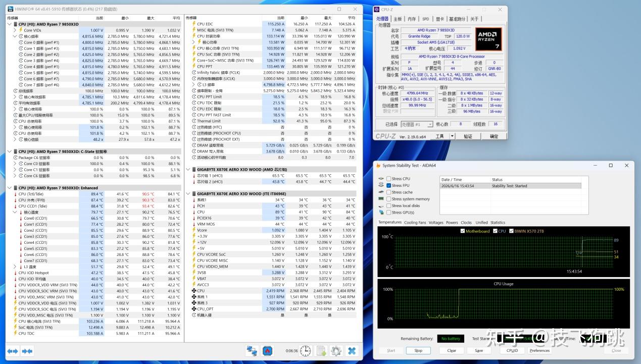641x364 pixels.
Task: Click the log file with plus icon
Action: click(x=321, y=350)
